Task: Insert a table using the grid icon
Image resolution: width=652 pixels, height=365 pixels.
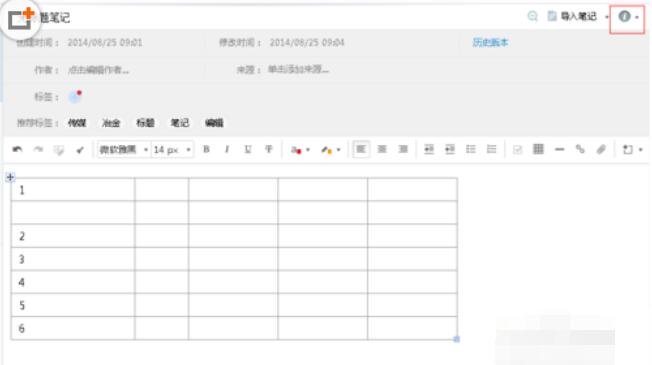Action: [x=538, y=149]
